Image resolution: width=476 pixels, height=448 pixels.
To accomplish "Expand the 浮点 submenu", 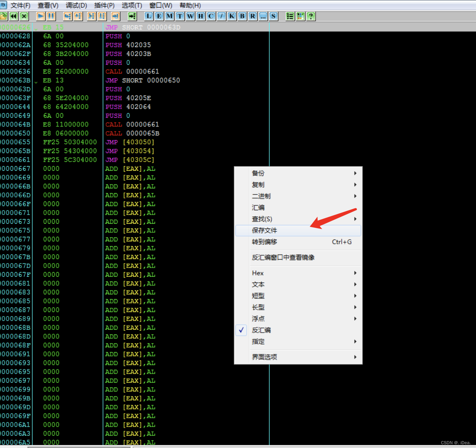I will click(298, 319).
